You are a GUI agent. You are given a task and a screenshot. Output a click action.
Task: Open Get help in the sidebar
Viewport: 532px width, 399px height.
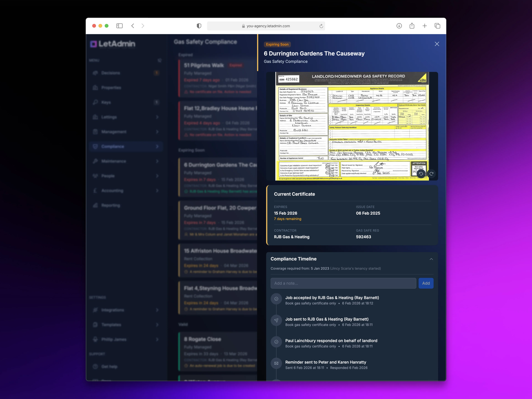tap(109, 366)
